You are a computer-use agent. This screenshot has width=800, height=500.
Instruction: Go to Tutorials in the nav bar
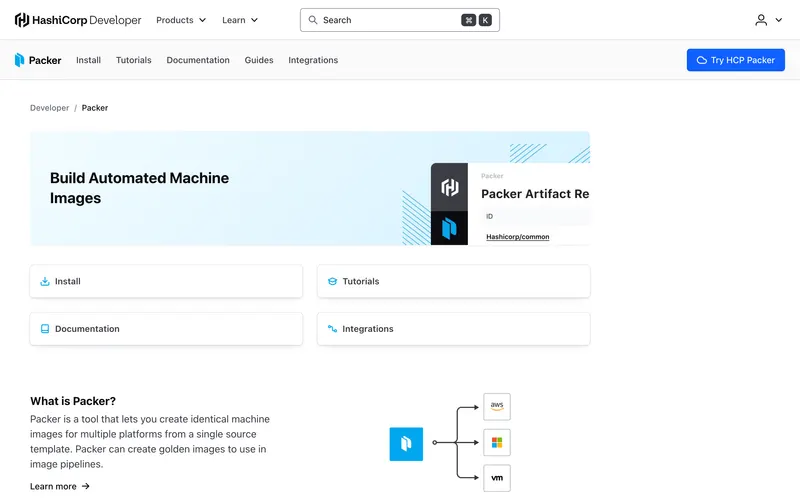pos(134,60)
